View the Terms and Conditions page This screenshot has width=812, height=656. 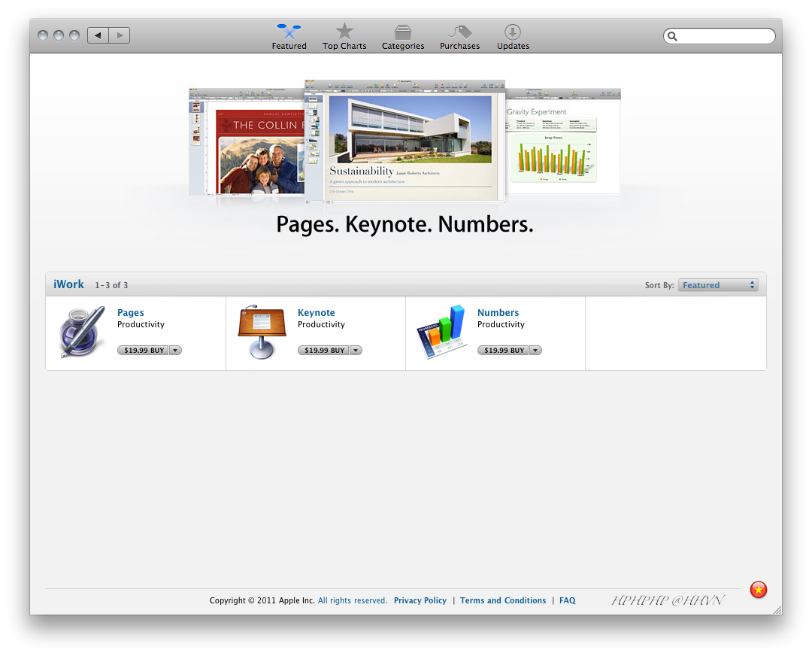503,600
